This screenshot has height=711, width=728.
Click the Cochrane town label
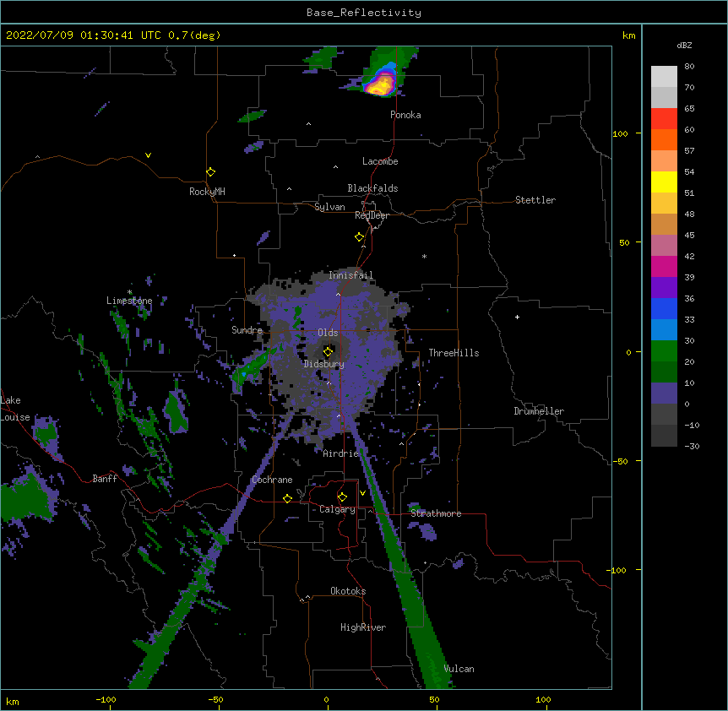point(272,480)
